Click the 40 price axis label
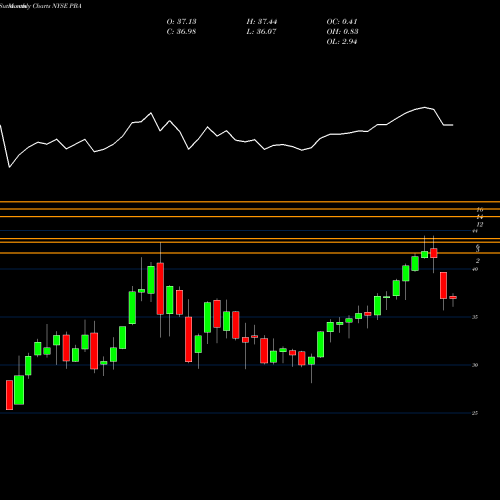This screenshot has width=500, height=500. pos(475,269)
